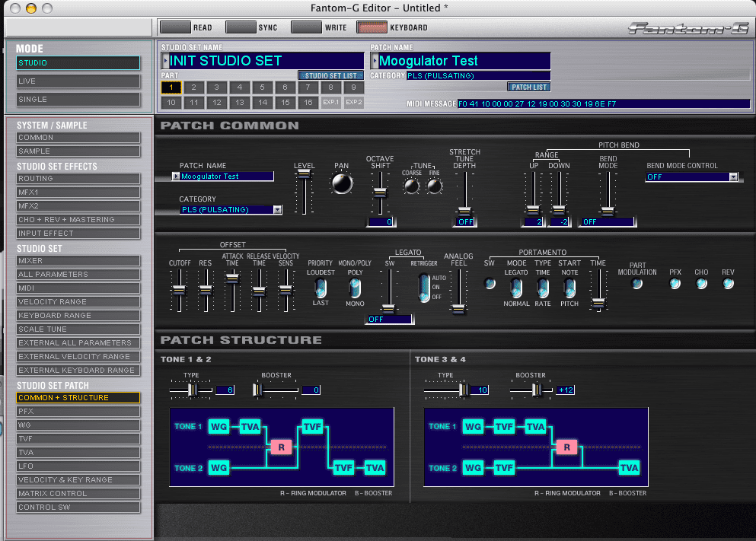Click the TVA block of Tone 1 in Tone 3 & 4

click(535, 426)
